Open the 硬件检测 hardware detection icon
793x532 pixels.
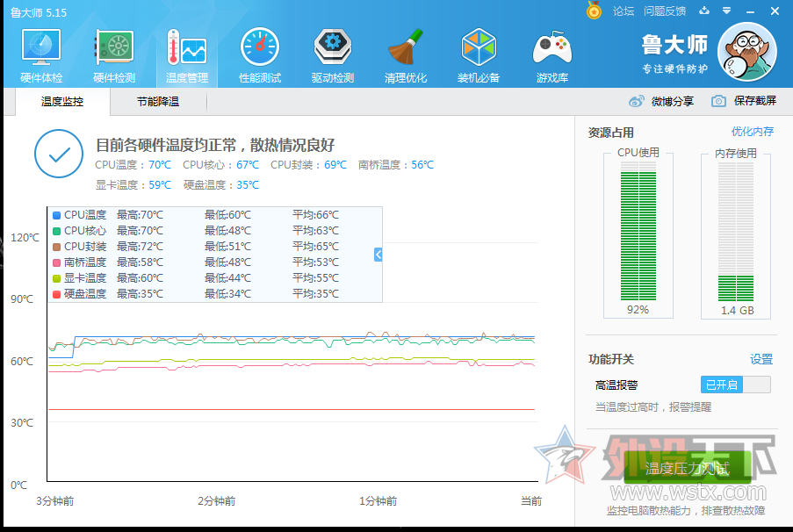click(114, 47)
